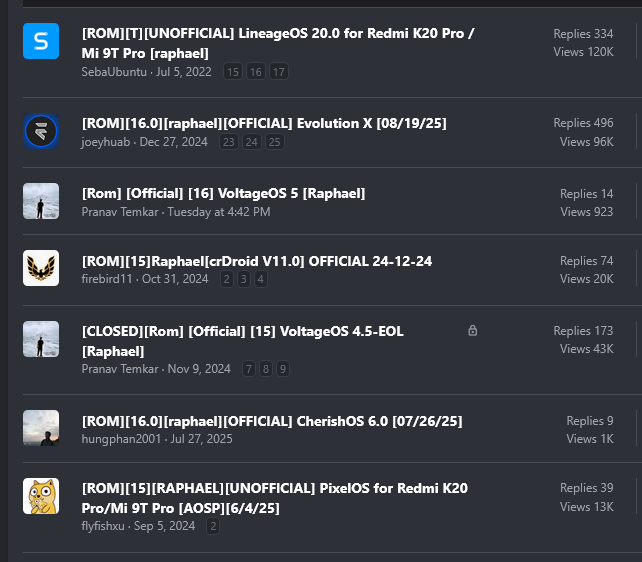
Task: Click Views 13K count
Action: click(x=586, y=507)
